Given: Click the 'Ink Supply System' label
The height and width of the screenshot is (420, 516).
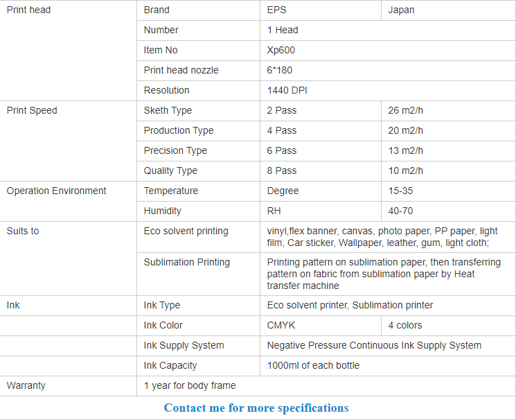Looking at the screenshot, I should point(184,345).
